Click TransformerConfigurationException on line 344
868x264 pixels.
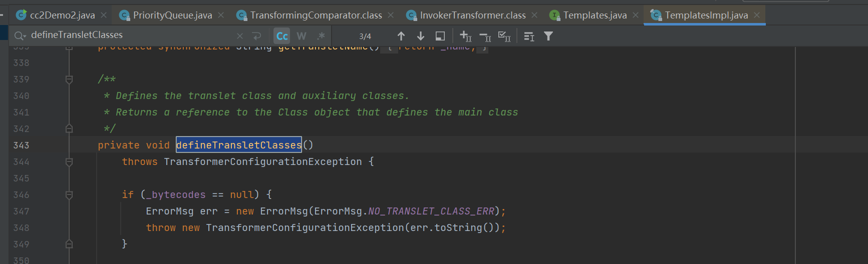click(x=263, y=161)
